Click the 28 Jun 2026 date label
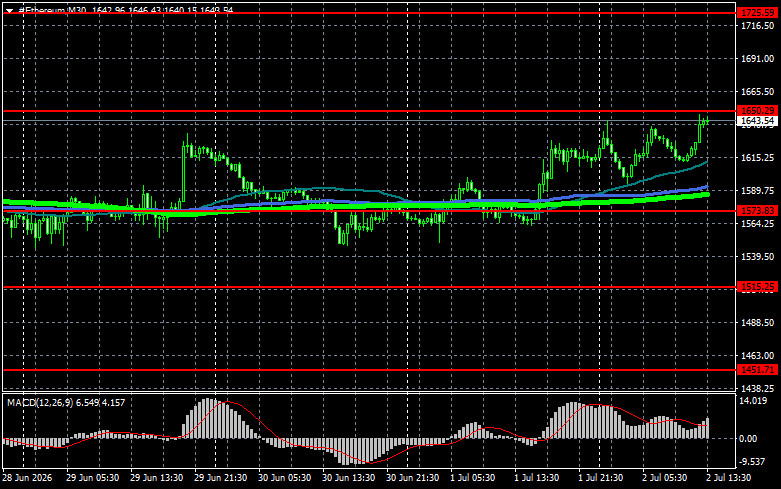781x489 pixels. [x=27, y=478]
